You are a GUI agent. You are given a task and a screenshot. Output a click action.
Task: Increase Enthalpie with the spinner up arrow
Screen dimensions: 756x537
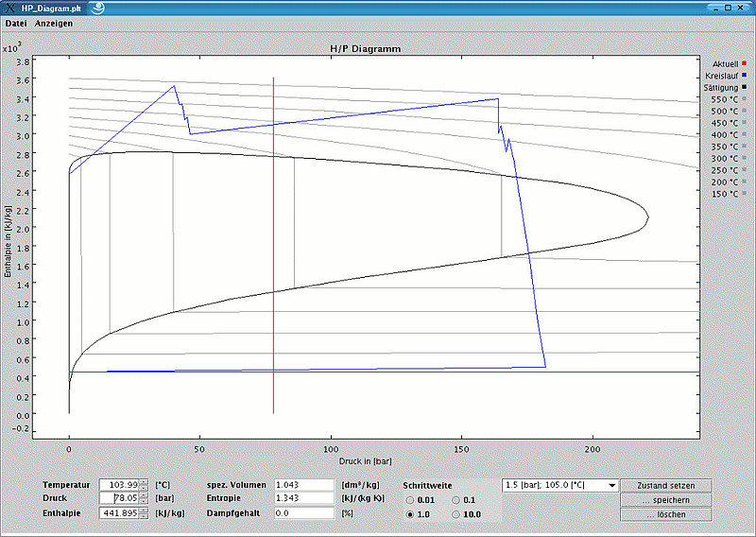coord(144,511)
